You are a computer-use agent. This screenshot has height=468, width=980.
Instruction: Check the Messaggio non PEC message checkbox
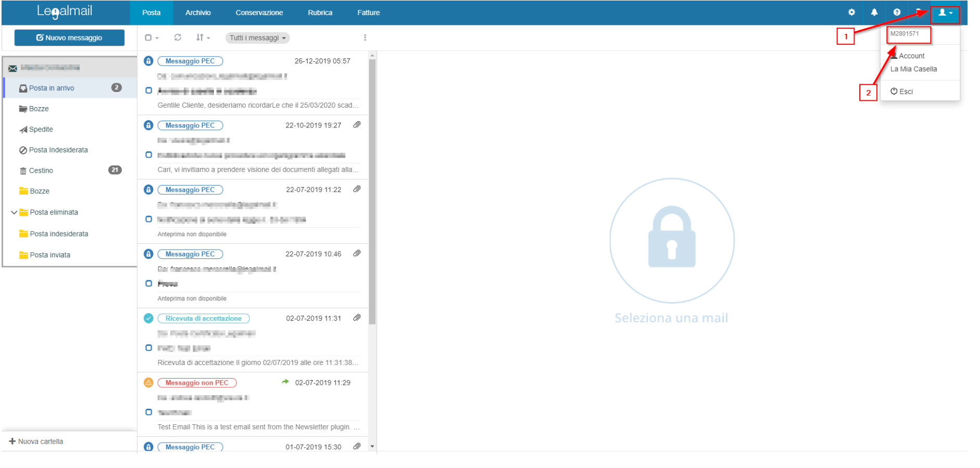pyautogui.click(x=149, y=412)
